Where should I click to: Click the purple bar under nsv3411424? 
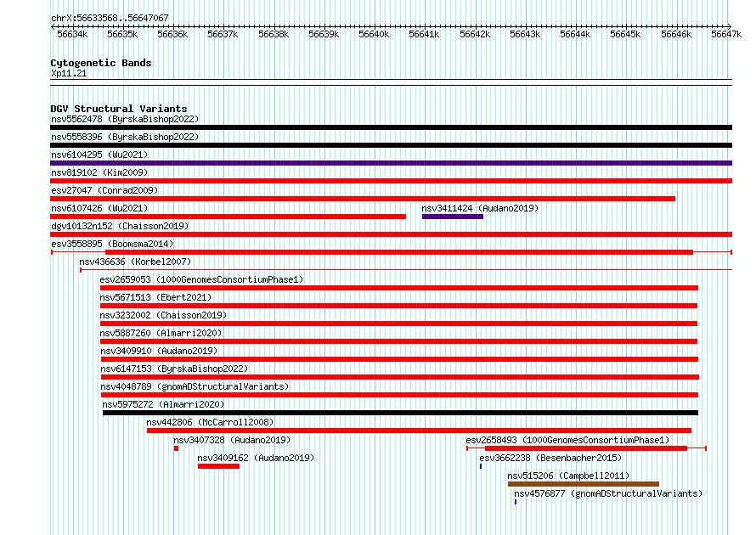452,217
